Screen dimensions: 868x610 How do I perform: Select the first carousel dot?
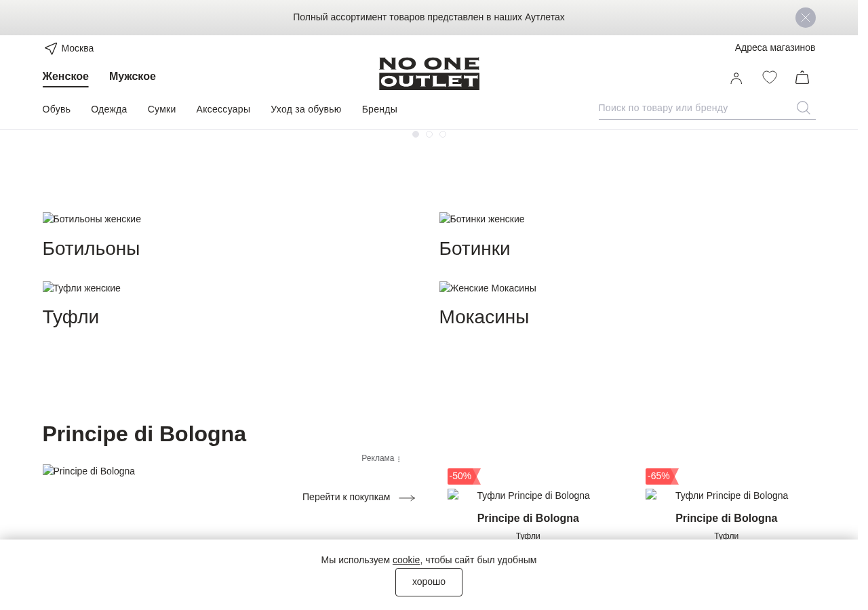pyautogui.click(x=416, y=134)
